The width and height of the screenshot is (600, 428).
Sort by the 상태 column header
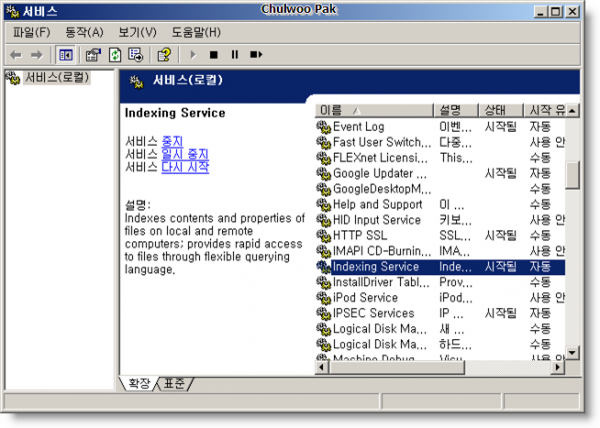[x=501, y=111]
